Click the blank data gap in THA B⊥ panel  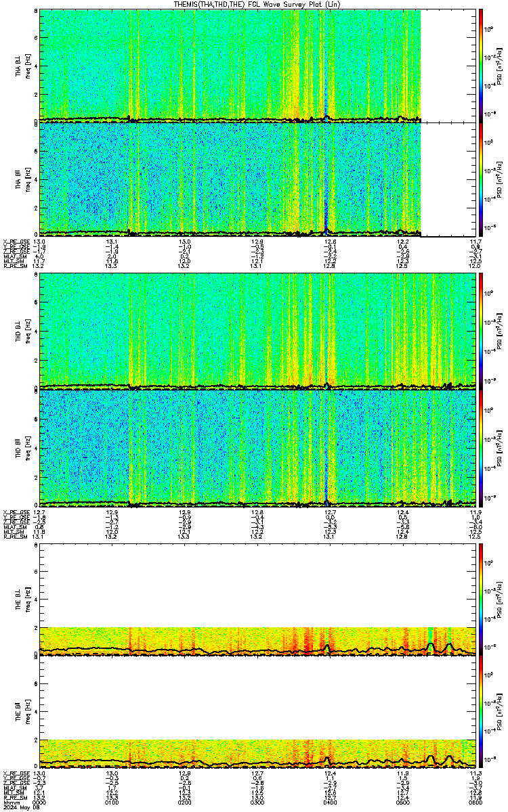[448, 66]
